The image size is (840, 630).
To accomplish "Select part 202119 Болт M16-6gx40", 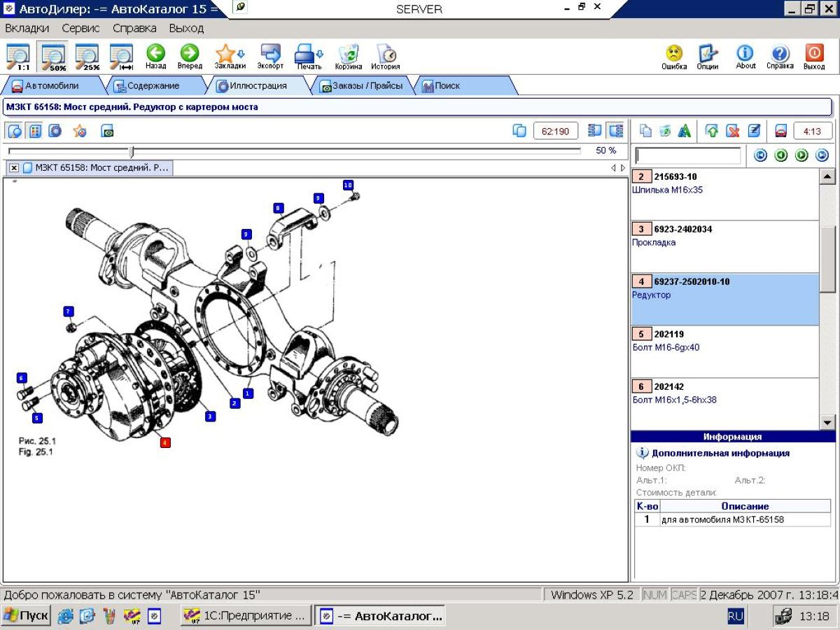I will [724, 351].
